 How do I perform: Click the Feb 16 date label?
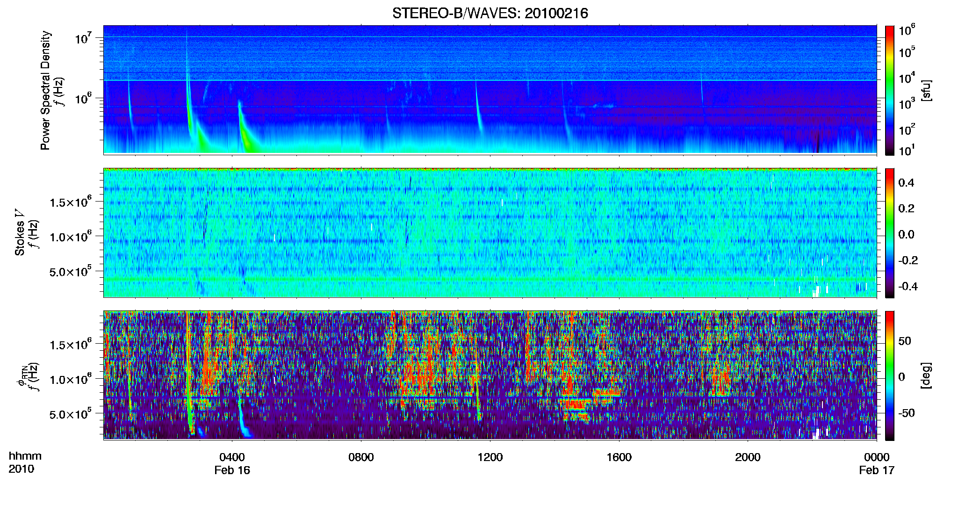[x=232, y=470]
